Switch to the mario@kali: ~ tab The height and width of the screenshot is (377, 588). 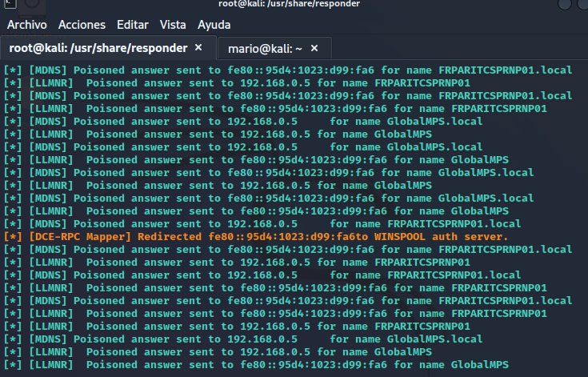click(x=265, y=49)
